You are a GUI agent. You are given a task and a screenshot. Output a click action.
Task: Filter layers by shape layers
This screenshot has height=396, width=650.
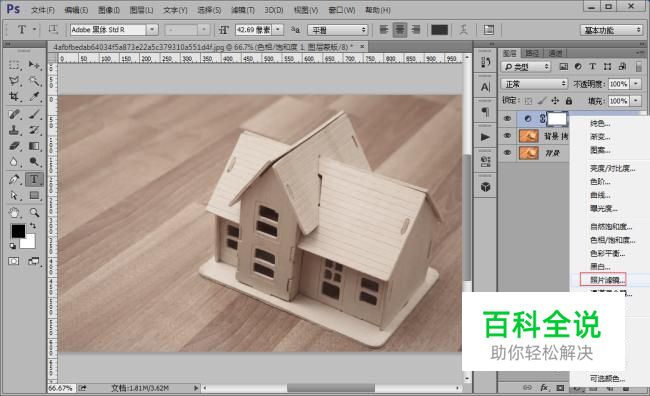(607, 66)
